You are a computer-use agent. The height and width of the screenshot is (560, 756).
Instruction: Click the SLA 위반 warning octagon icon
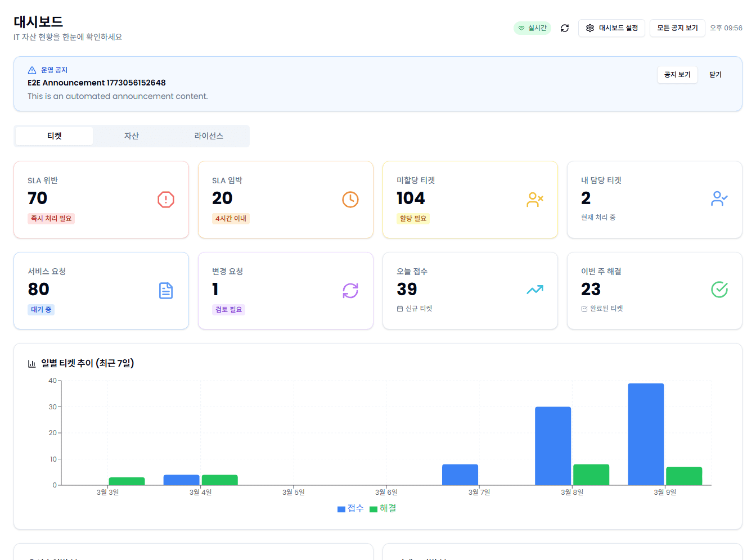[x=166, y=200]
